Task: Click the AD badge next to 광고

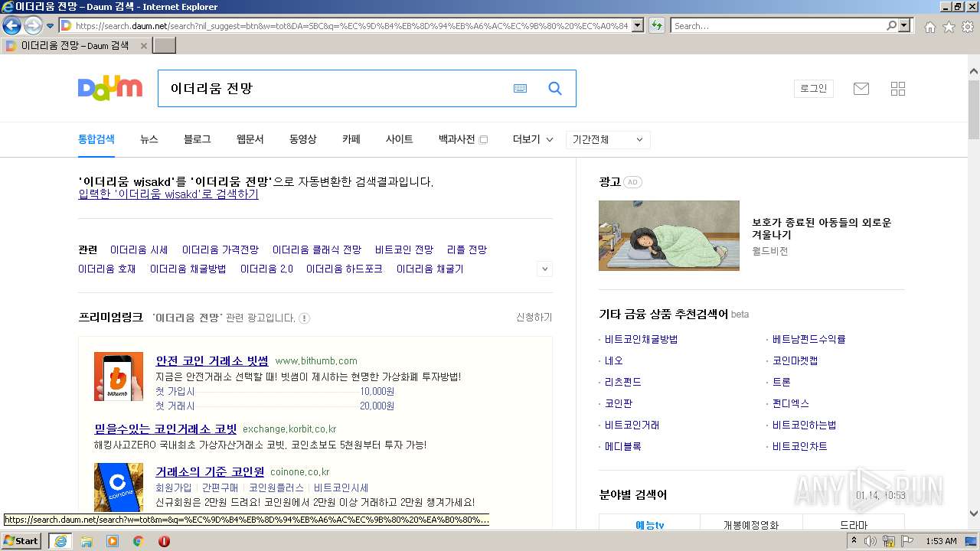Action: [632, 182]
